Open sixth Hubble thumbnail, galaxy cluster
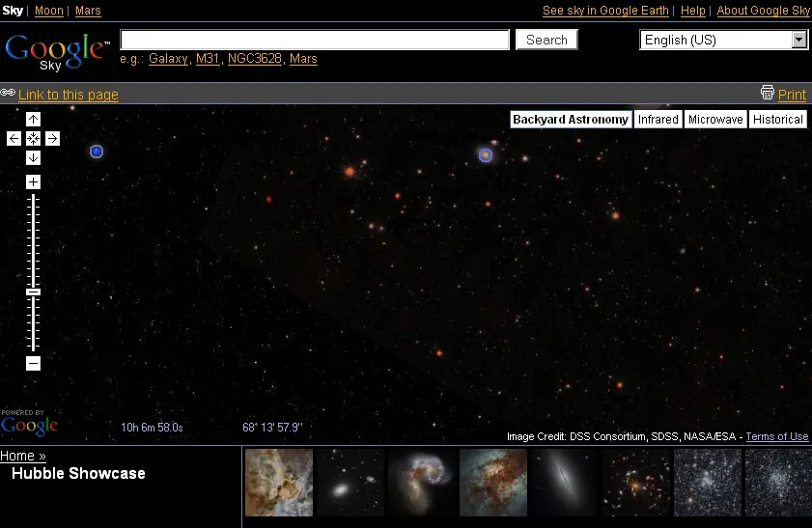This screenshot has height=528, width=812. tap(636, 483)
